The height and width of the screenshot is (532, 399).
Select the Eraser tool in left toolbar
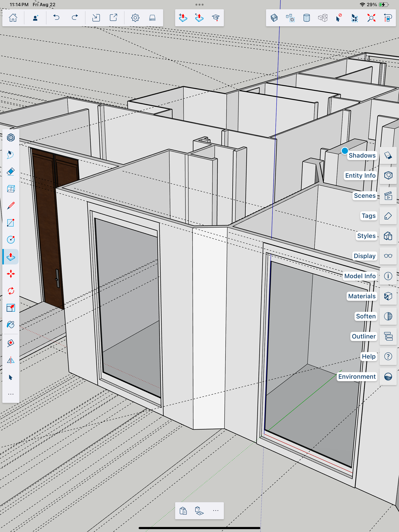click(11, 172)
